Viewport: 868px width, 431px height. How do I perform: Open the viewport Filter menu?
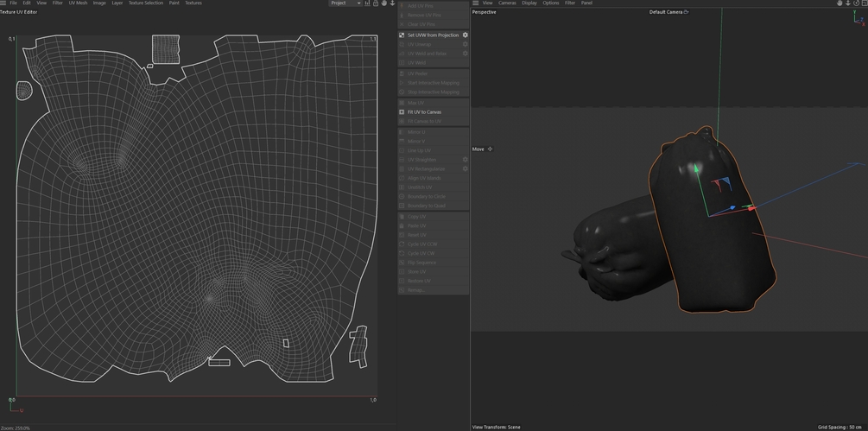click(570, 3)
